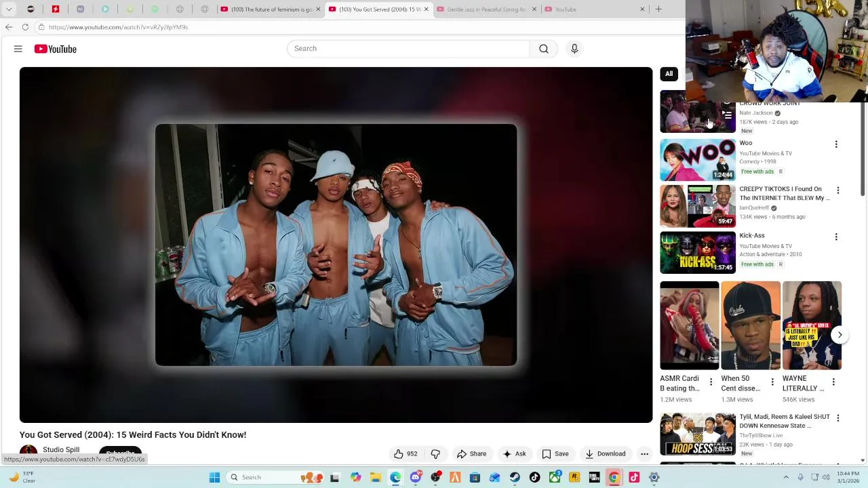868x488 pixels.
Task: Click TheTylilShow Live channel name
Action: tap(761, 436)
